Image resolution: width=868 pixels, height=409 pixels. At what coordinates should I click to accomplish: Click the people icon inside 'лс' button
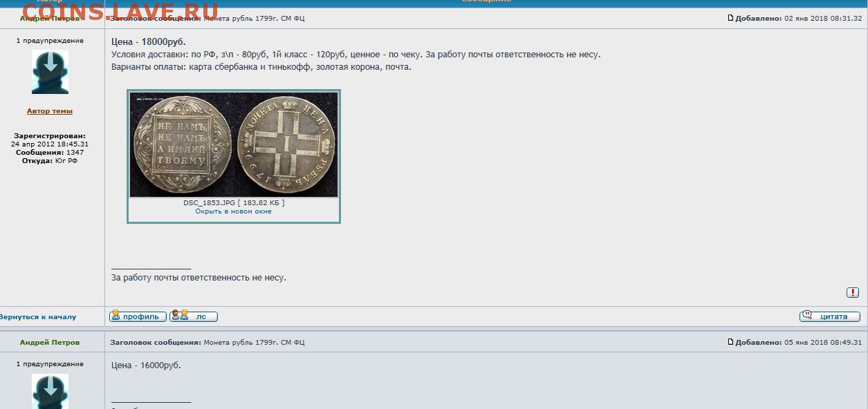click(x=179, y=316)
